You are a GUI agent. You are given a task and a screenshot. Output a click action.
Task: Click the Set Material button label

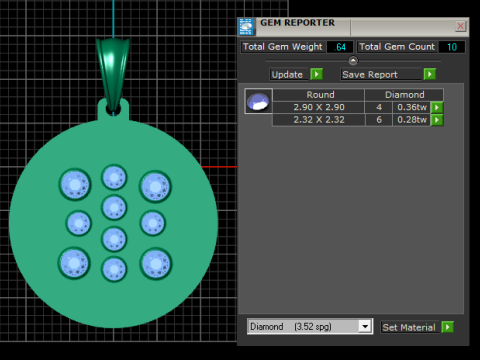[x=409, y=327]
